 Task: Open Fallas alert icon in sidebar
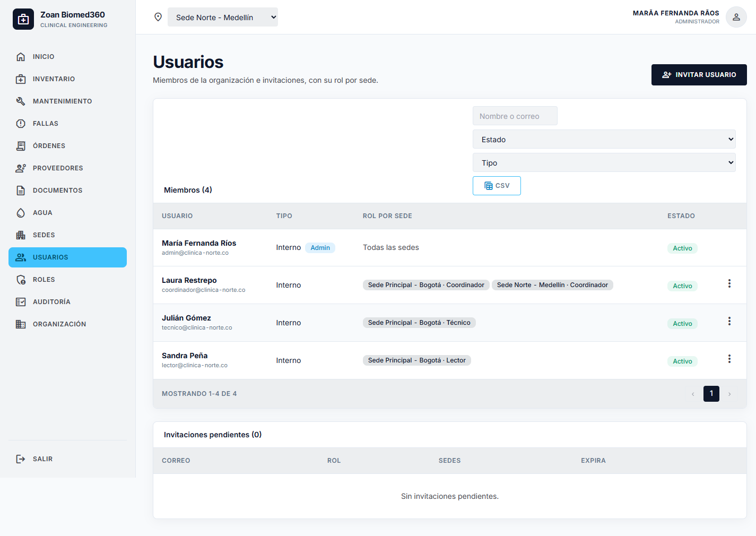(21, 123)
